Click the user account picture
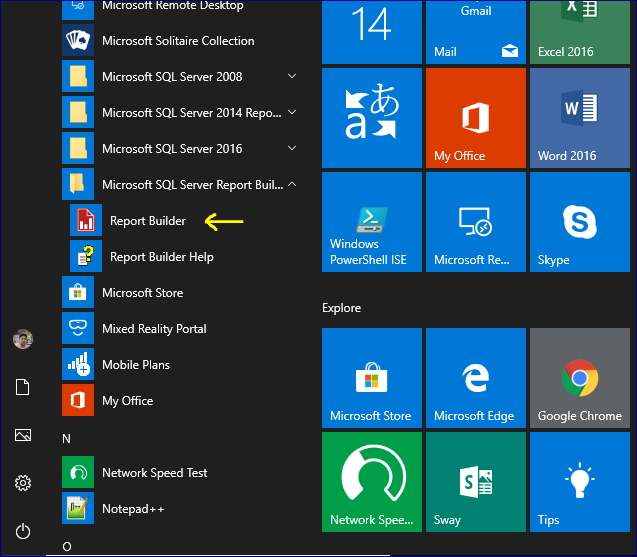637x557 pixels. tap(23, 339)
